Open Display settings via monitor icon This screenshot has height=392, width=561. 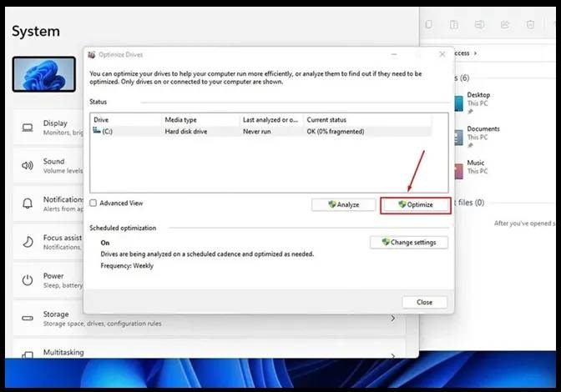(28, 128)
